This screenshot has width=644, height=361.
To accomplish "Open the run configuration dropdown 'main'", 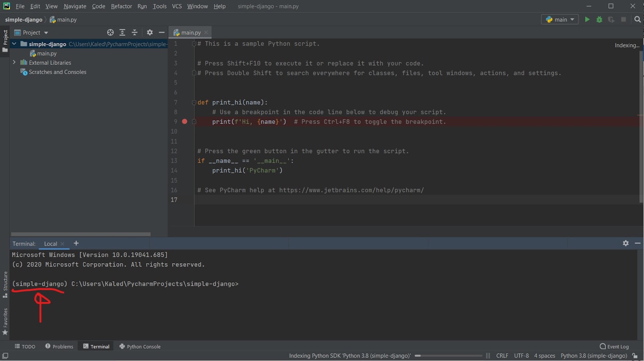I will click(x=560, y=19).
